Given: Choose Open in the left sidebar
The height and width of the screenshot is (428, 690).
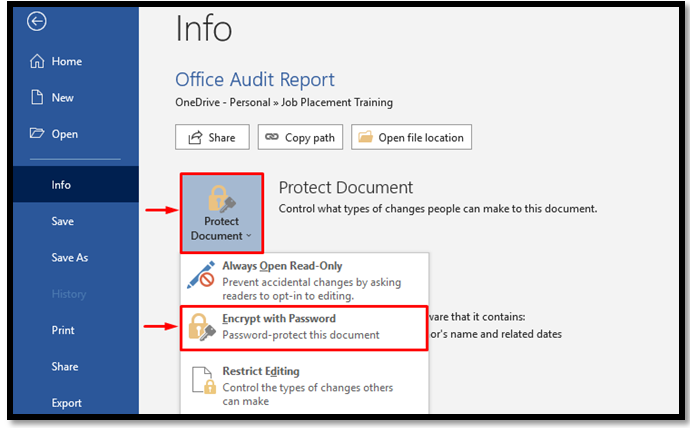Looking at the screenshot, I should 76,134.
